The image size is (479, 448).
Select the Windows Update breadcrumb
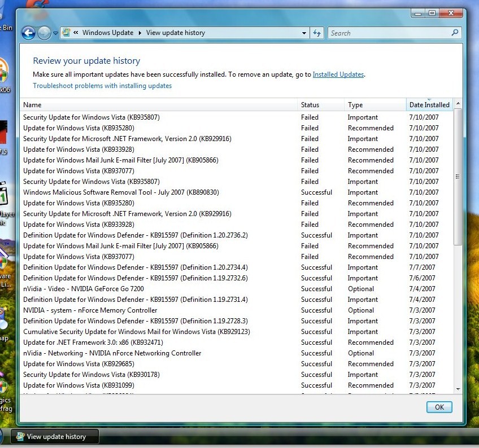click(108, 33)
